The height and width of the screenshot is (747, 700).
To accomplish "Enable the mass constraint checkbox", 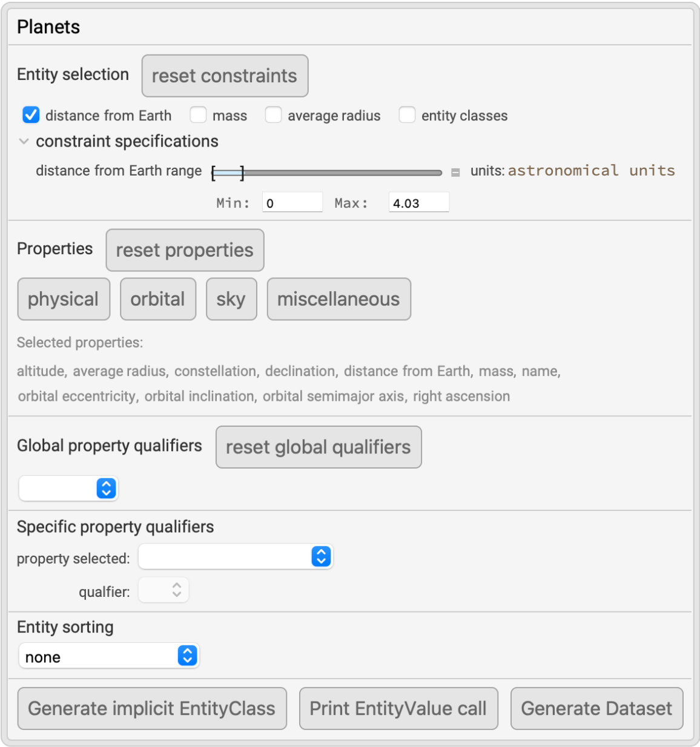I will click(198, 115).
